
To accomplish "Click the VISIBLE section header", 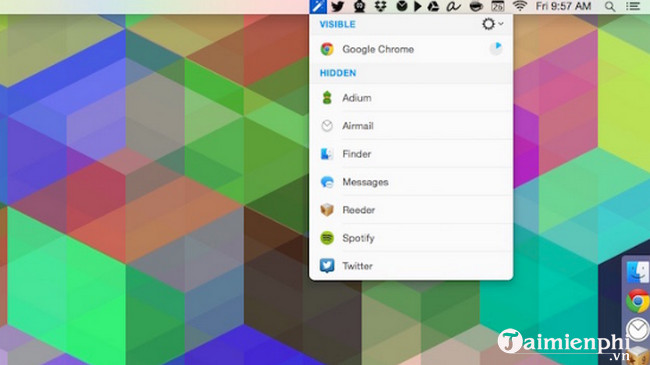I will point(337,24).
